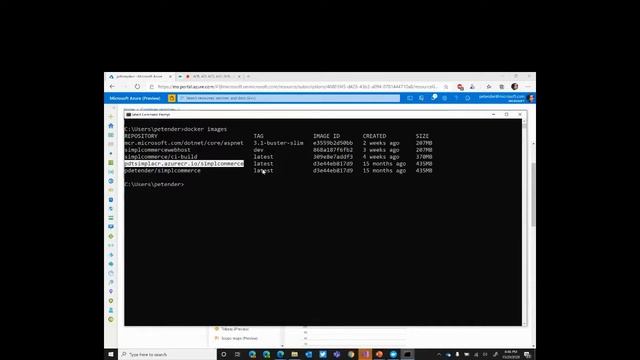Viewport: 640px width, 360px height.
Task: Click the empty prompt line below the table
Action: click(154, 184)
